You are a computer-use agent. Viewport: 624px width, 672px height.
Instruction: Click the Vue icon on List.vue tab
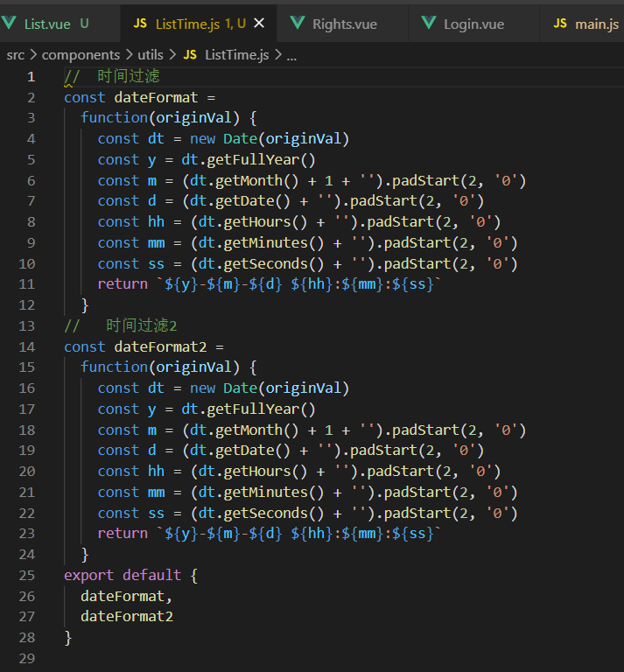tap(9, 24)
